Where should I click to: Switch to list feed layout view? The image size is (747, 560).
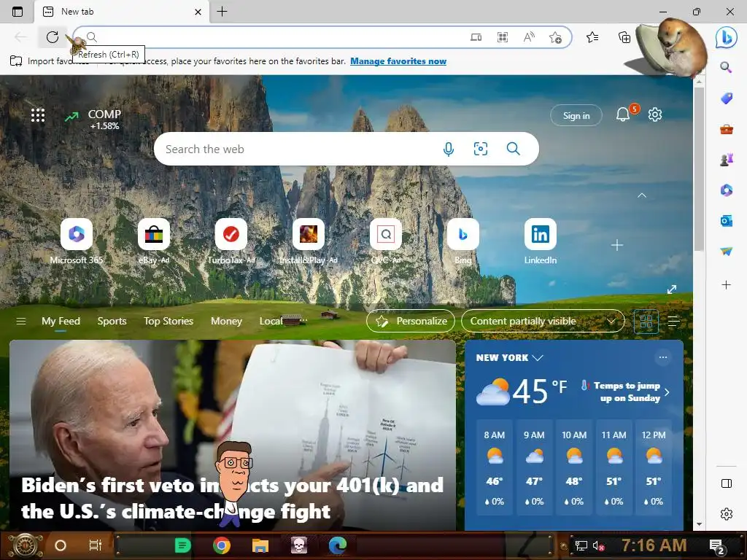coord(673,322)
